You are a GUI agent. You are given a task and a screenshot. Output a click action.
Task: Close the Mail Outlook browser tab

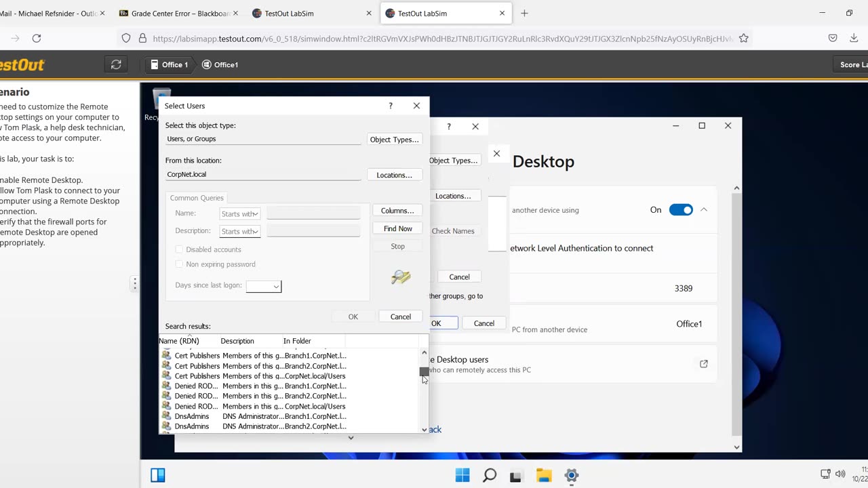[102, 13]
